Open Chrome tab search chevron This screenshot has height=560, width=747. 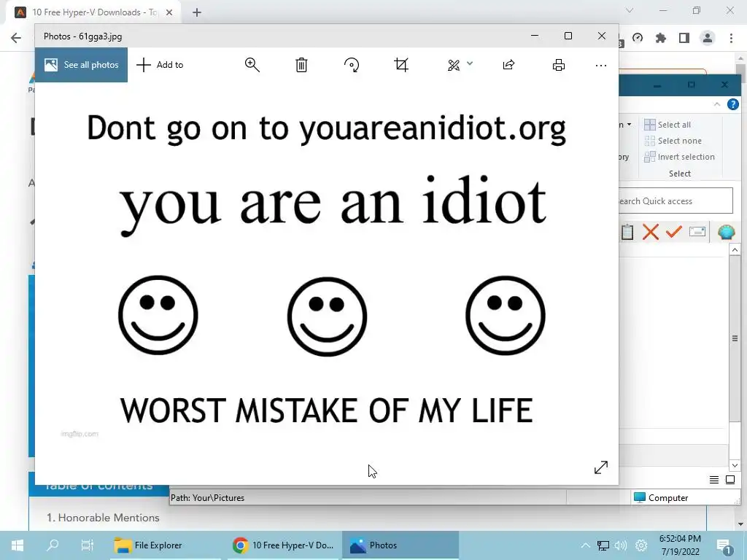pos(630,10)
